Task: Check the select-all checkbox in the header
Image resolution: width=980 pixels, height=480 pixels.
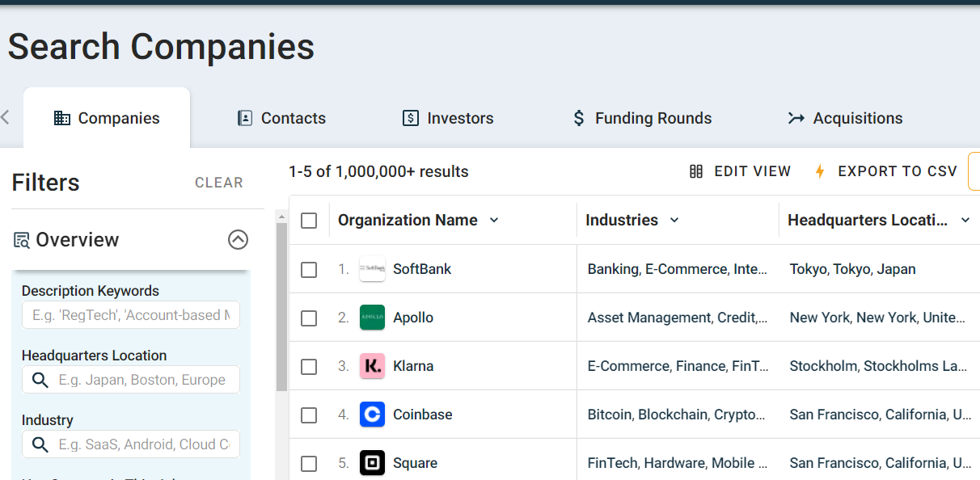Action: [x=309, y=221]
